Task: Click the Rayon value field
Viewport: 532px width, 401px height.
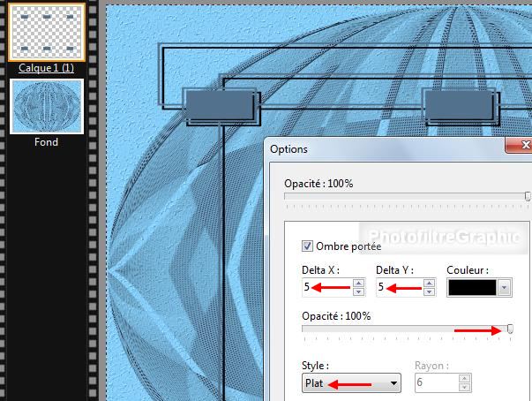Action: pos(432,382)
